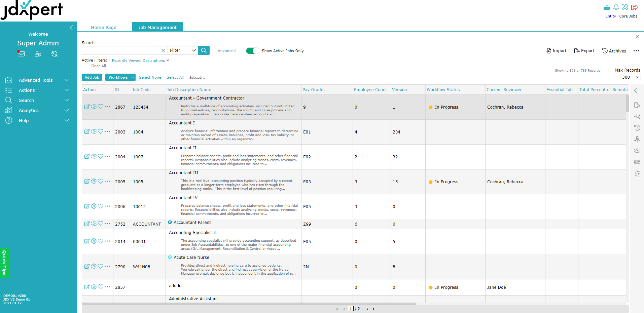Click the horizontal scrollbar below the table
Screen dimensions: 644x313
tap(249, 304)
